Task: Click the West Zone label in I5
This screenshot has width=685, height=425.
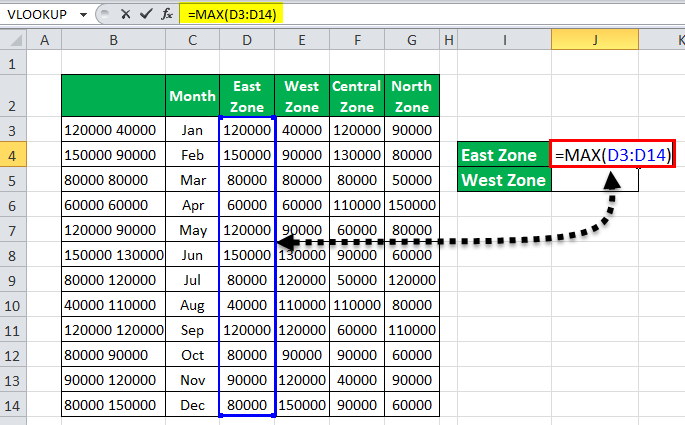Action: [504, 180]
